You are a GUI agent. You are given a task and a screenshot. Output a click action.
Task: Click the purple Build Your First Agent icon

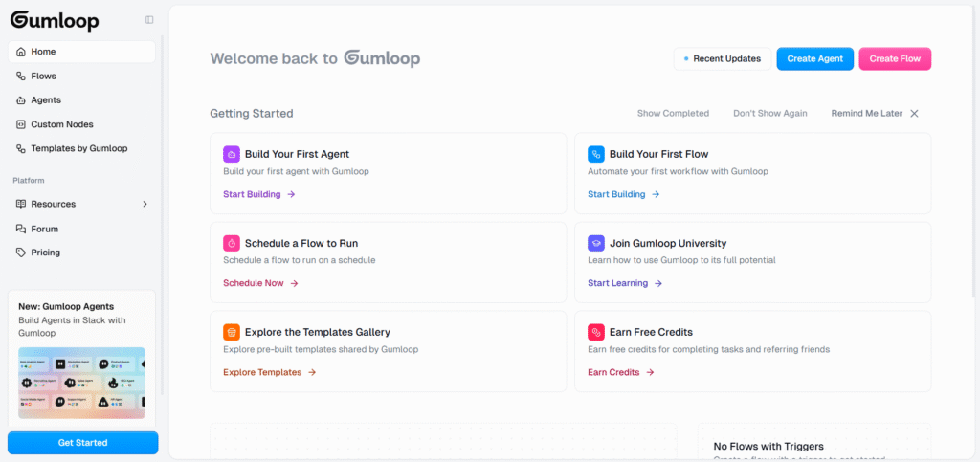[232, 154]
